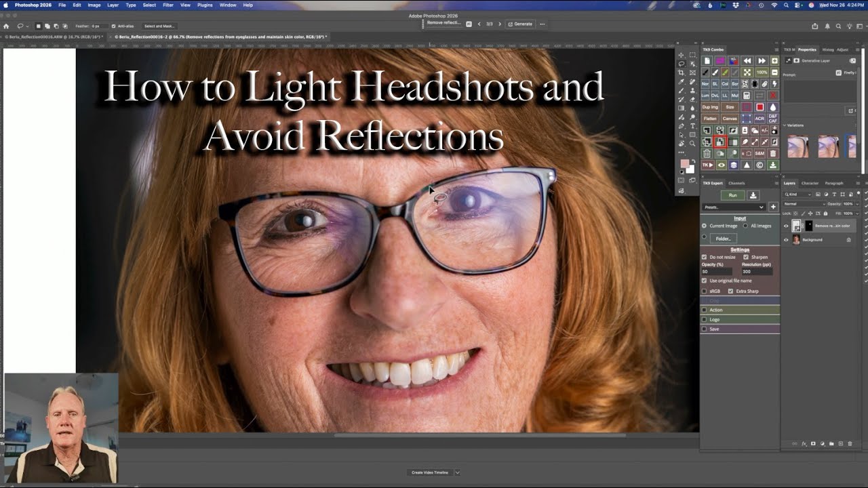Screen dimensions: 868x488
Task: Open the Filter menu
Action: coord(167,5)
